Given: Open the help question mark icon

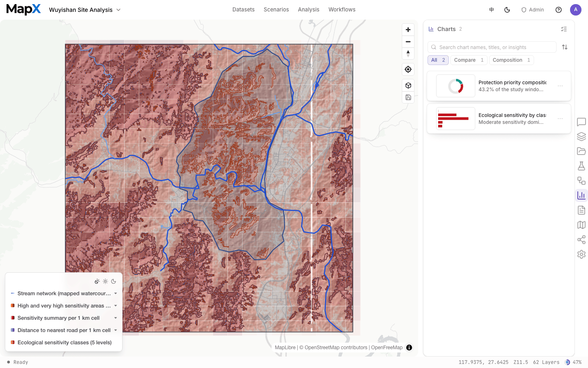Looking at the screenshot, I should (x=559, y=10).
